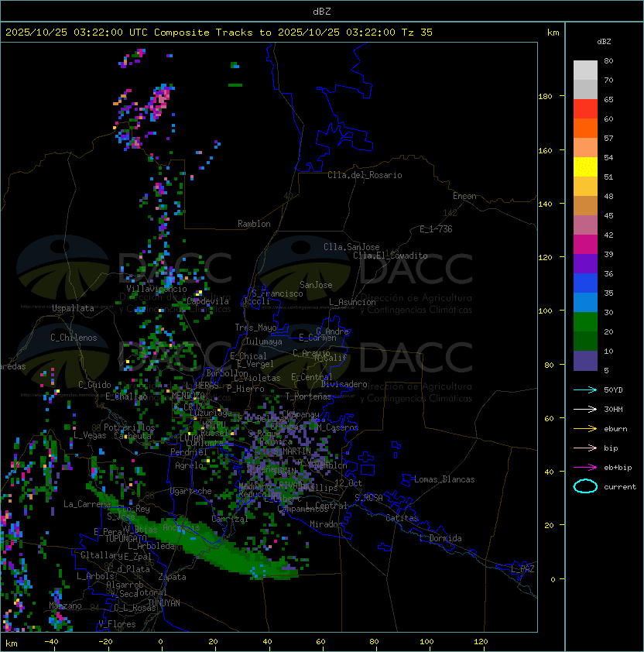Pick the purple dBZ scale swatch
The width and height of the screenshot is (644, 652).
pos(585,264)
